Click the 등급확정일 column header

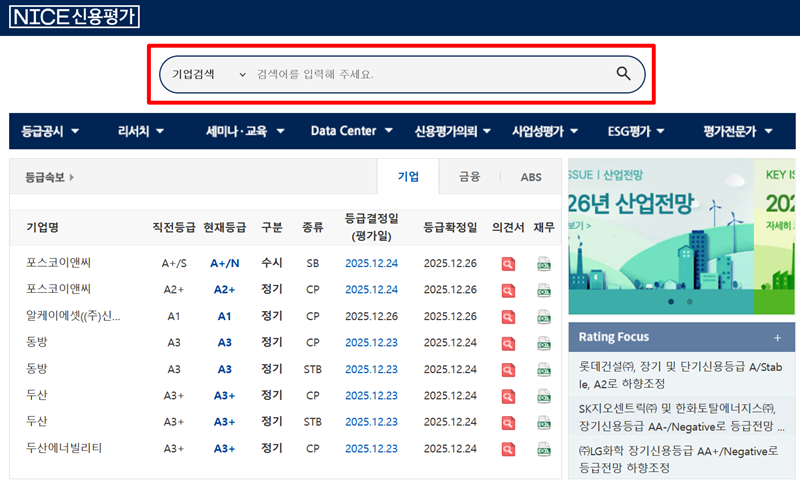click(450, 227)
